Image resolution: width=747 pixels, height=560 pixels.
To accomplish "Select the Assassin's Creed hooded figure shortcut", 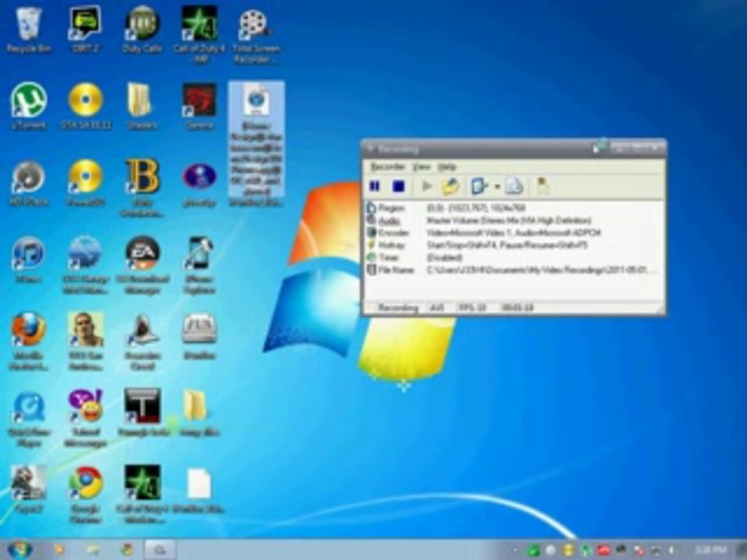I will (142, 341).
